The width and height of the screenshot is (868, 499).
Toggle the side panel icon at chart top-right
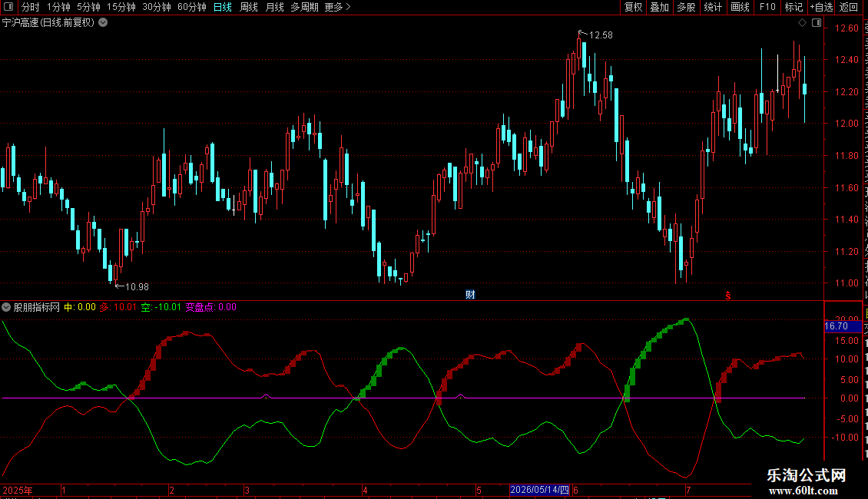coord(817,23)
